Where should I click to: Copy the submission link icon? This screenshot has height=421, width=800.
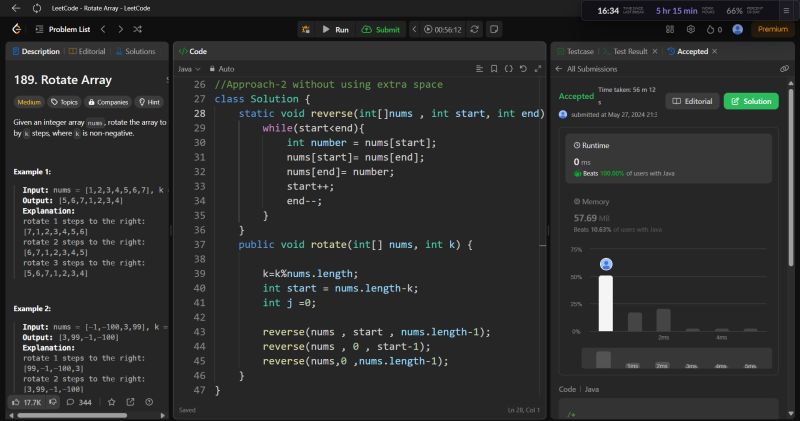pyautogui.click(x=784, y=68)
